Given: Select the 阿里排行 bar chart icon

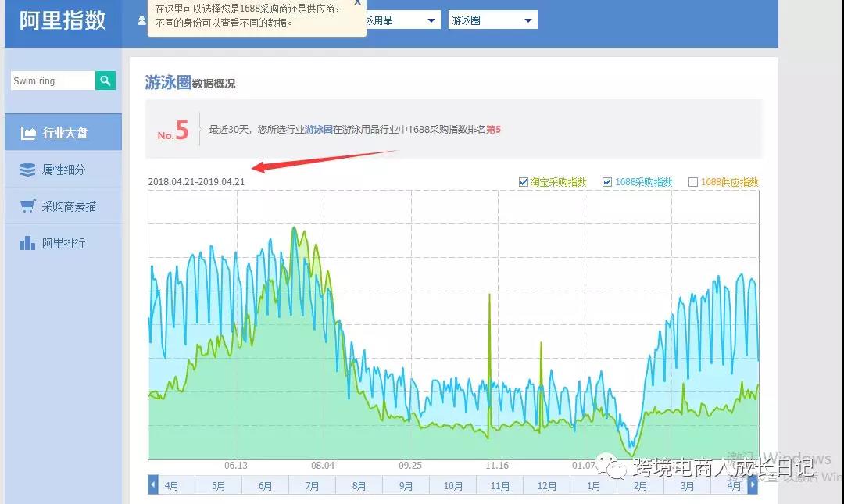Looking at the screenshot, I should tap(27, 243).
